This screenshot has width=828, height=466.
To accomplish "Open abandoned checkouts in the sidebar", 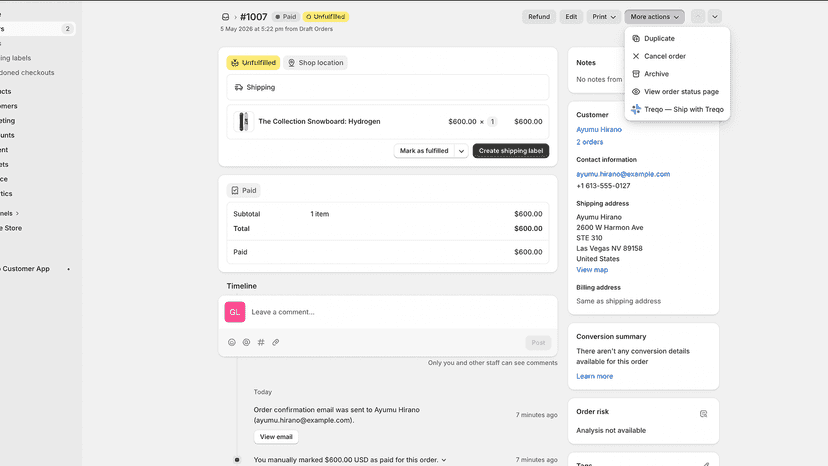I will tap(27, 72).
